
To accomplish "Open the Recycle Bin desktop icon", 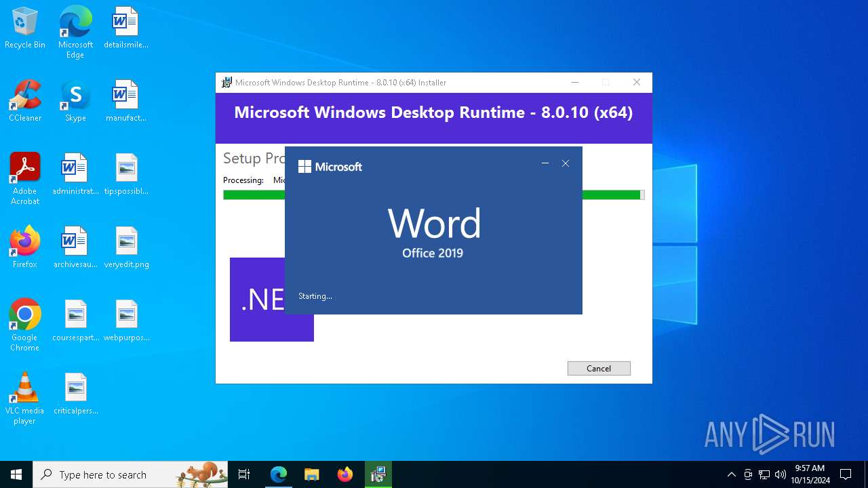I will click(x=25, y=28).
